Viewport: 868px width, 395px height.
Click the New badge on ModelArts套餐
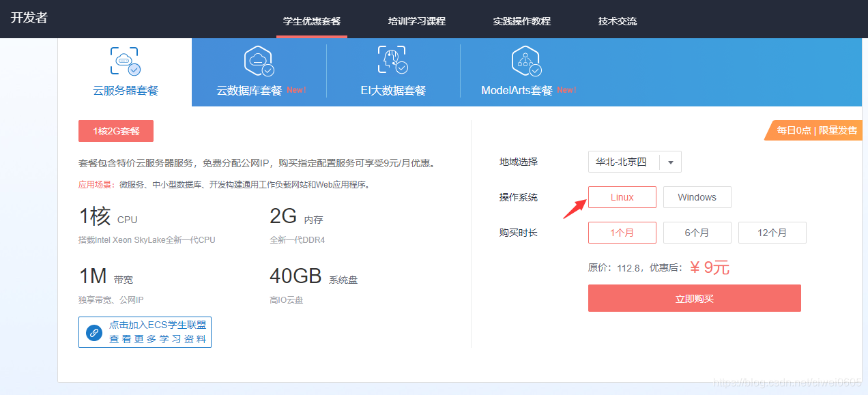pos(566,89)
